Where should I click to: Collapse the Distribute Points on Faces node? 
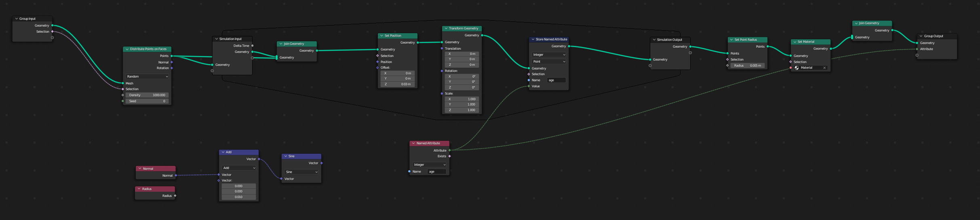tap(127, 49)
